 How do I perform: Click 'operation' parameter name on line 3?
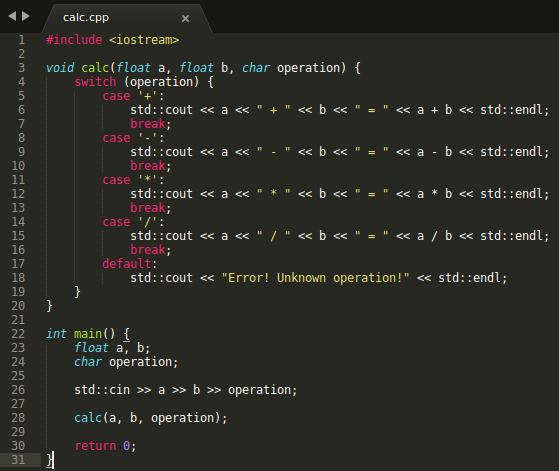point(308,68)
